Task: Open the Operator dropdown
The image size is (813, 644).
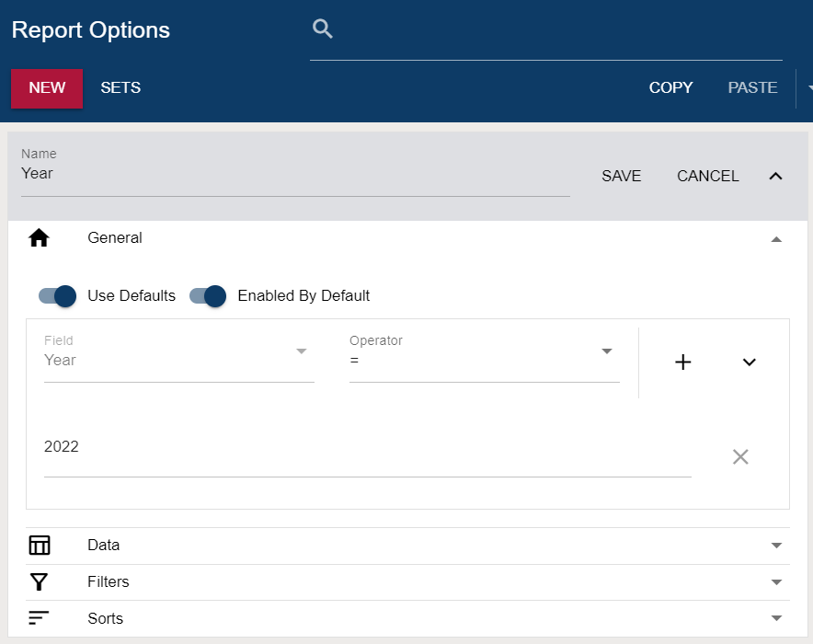Action: click(605, 351)
